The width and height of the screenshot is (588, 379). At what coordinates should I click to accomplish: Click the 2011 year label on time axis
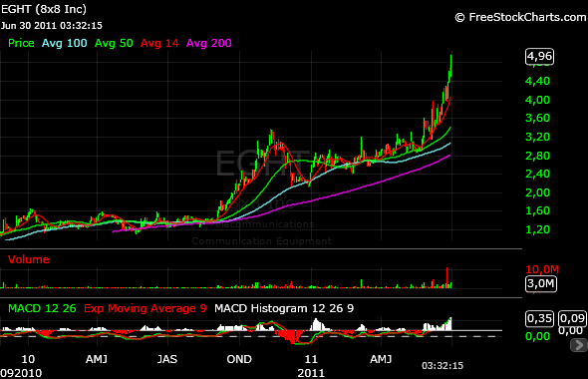[311, 373]
